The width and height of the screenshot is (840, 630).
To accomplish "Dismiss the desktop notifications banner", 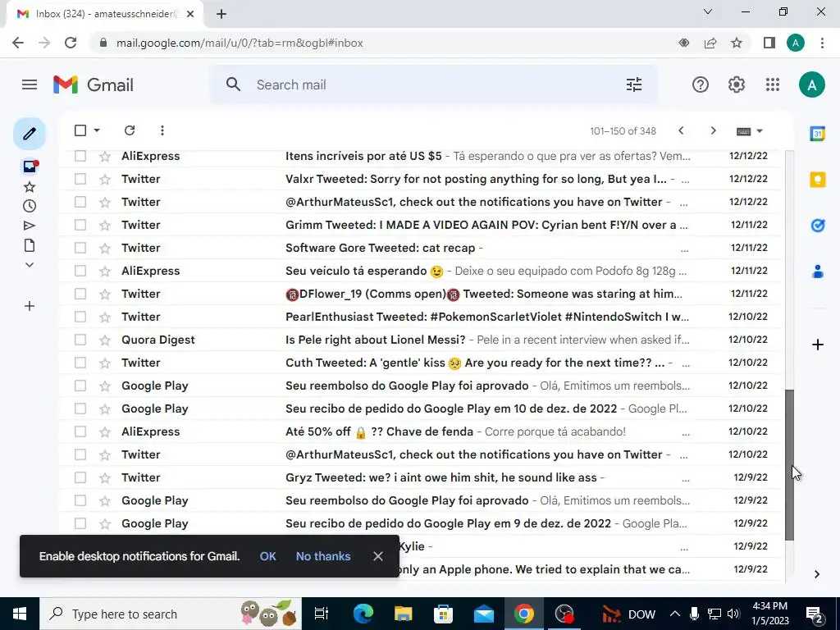I will point(378,557).
